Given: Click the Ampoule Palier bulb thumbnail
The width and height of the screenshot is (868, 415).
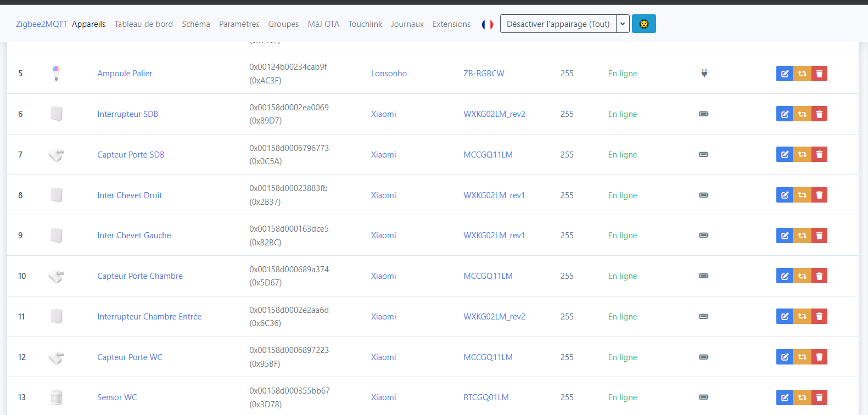Looking at the screenshot, I should [x=56, y=73].
